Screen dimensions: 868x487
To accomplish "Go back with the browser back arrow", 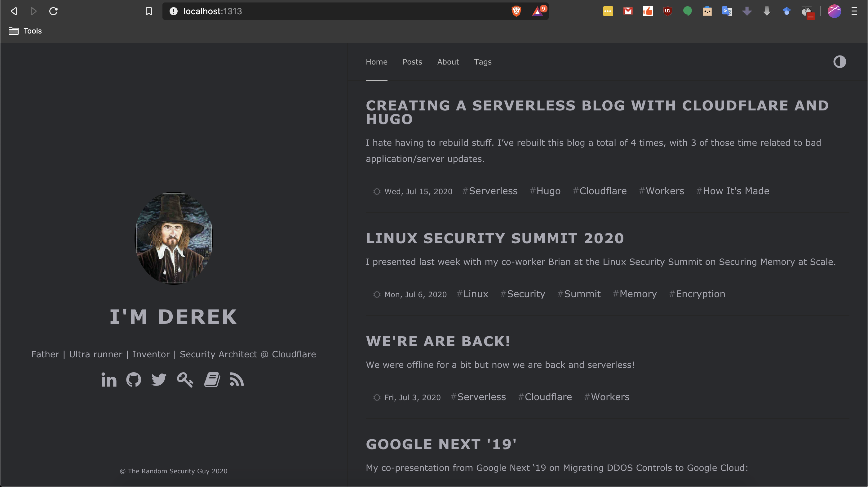I will click(x=14, y=11).
